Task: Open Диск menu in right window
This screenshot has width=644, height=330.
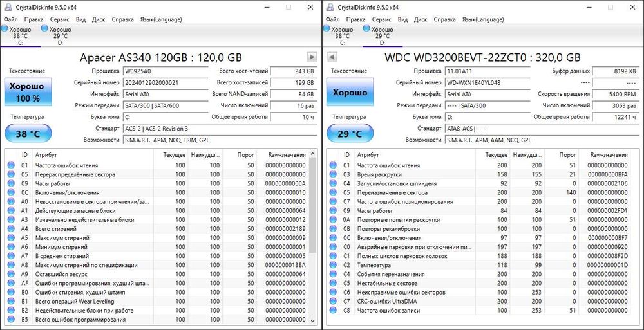Action: click(x=421, y=19)
